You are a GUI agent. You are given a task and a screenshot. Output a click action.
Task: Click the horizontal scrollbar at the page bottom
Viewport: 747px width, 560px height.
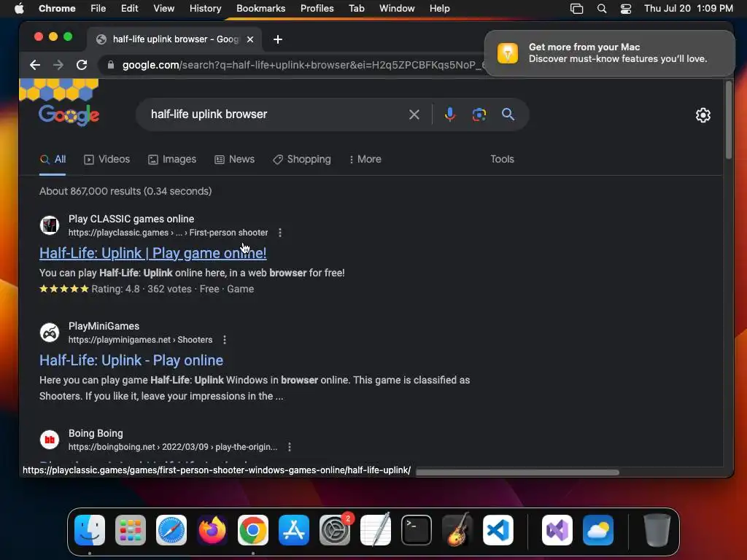(x=517, y=472)
